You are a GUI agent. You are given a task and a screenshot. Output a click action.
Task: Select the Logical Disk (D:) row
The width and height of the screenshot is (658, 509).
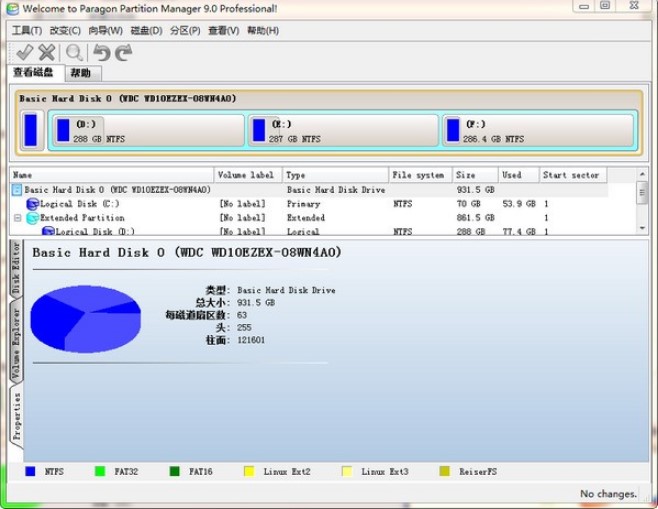(x=309, y=231)
